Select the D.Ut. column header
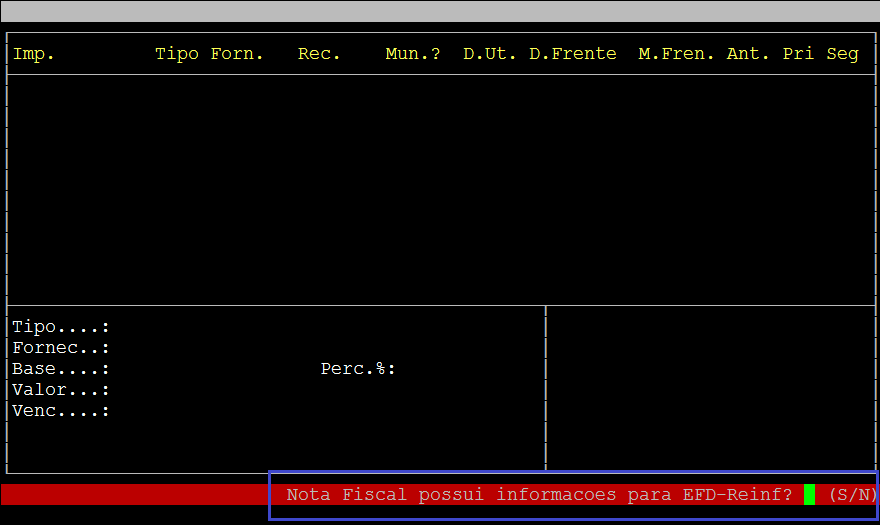Image resolution: width=880 pixels, height=525 pixels. pos(490,54)
